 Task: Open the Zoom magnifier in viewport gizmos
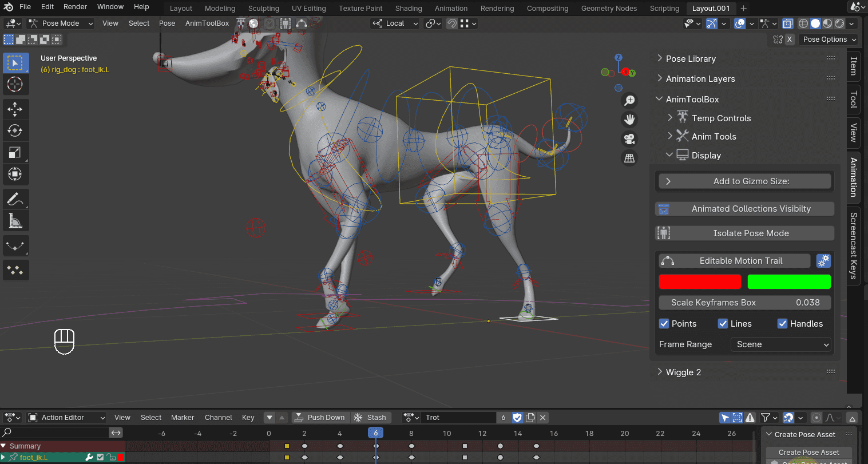629,100
